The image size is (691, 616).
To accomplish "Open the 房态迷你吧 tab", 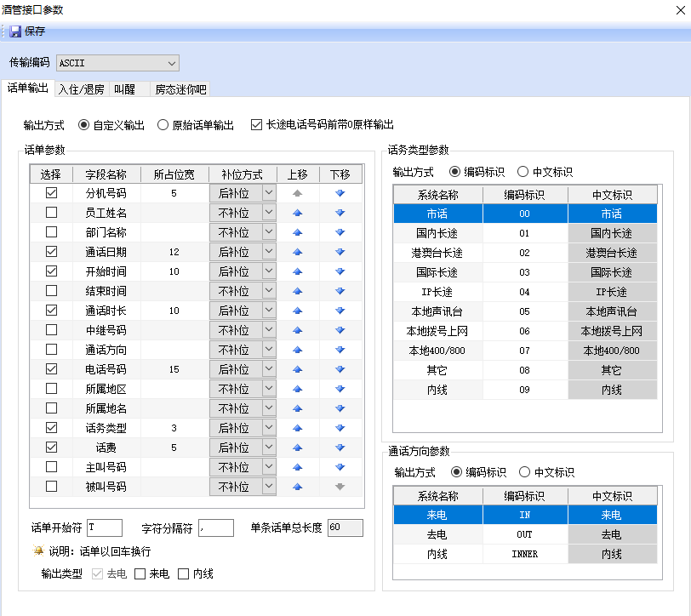I will (x=180, y=89).
